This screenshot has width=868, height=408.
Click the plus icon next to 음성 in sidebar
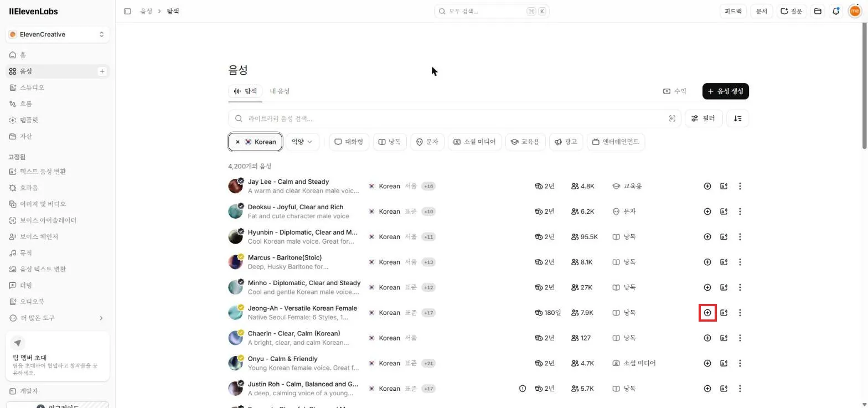click(x=102, y=71)
